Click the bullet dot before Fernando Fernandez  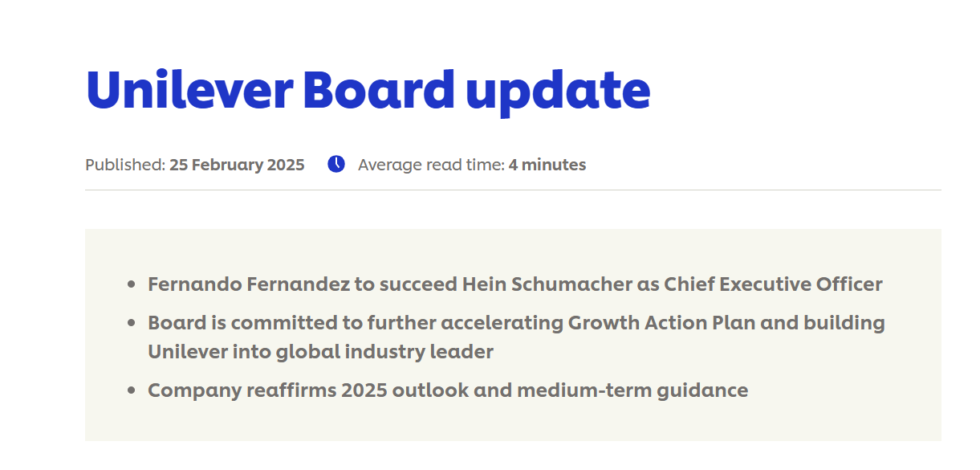point(131,284)
